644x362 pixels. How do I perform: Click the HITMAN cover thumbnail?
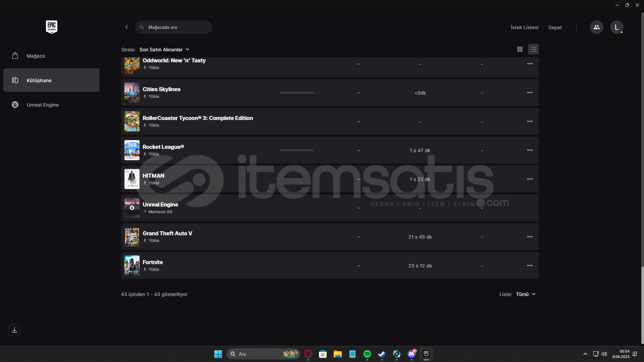click(x=132, y=179)
